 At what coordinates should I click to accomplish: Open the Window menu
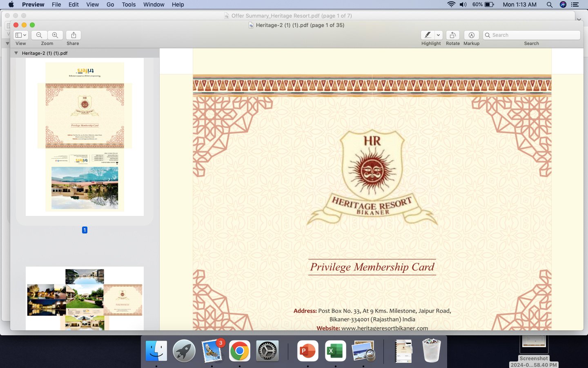[x=154, y=4]
